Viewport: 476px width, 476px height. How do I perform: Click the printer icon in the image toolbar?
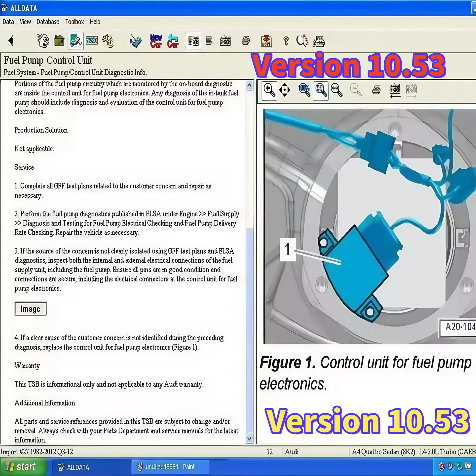[376, 90]
